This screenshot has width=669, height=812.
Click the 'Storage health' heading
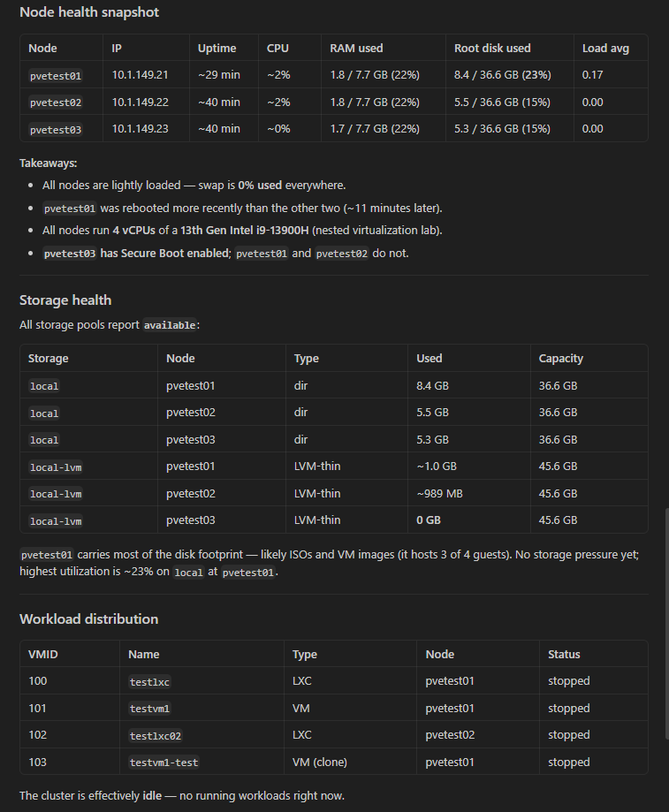tap(65, 300)
